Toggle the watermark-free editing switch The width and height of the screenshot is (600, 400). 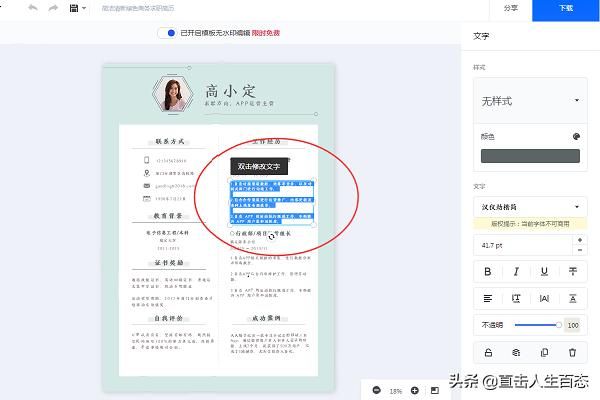click(x=167, y=33)
